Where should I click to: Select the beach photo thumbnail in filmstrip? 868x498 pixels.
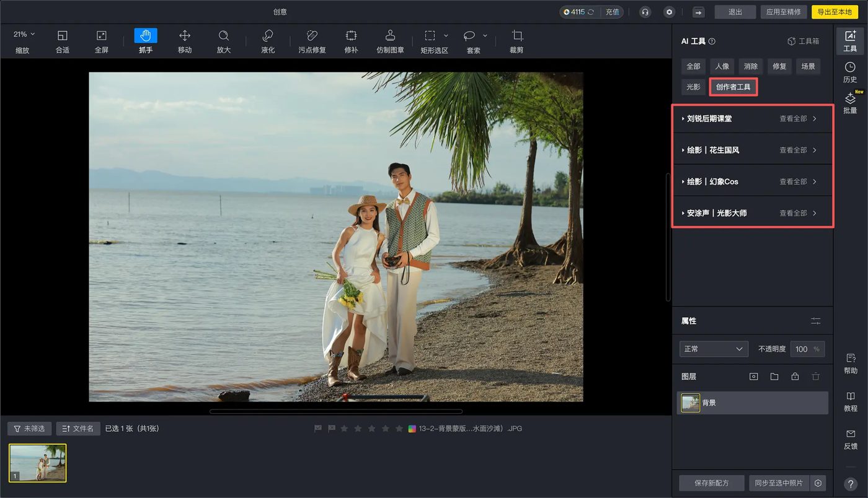click(38, 463)
